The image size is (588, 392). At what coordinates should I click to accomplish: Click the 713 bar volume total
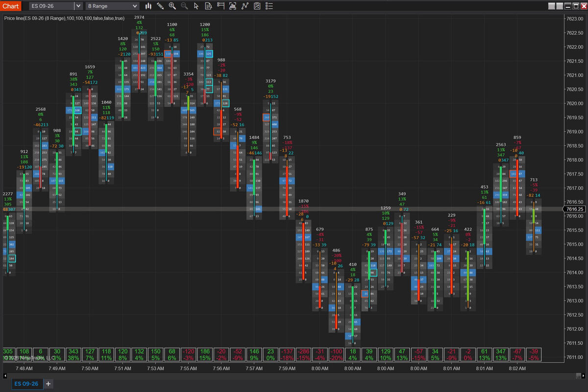click(534, 180)
